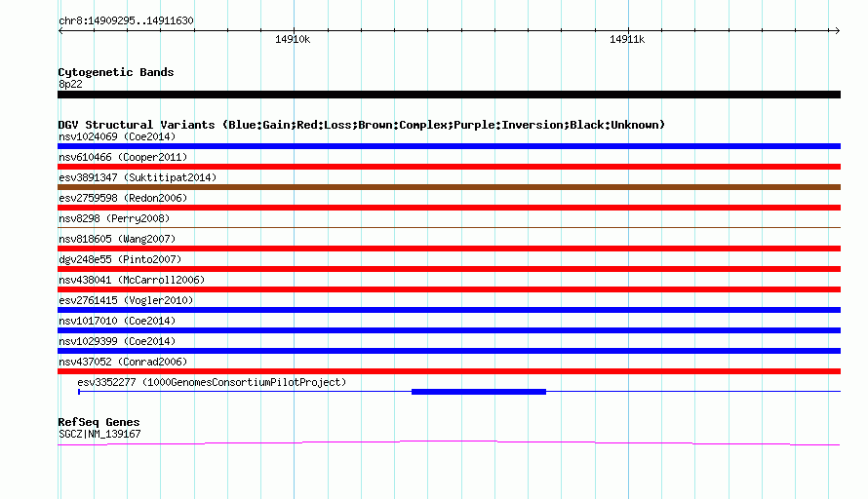868x499 pixels.
Task: Select the red nsv610466 loss bar
Action: tap(449, 167)
